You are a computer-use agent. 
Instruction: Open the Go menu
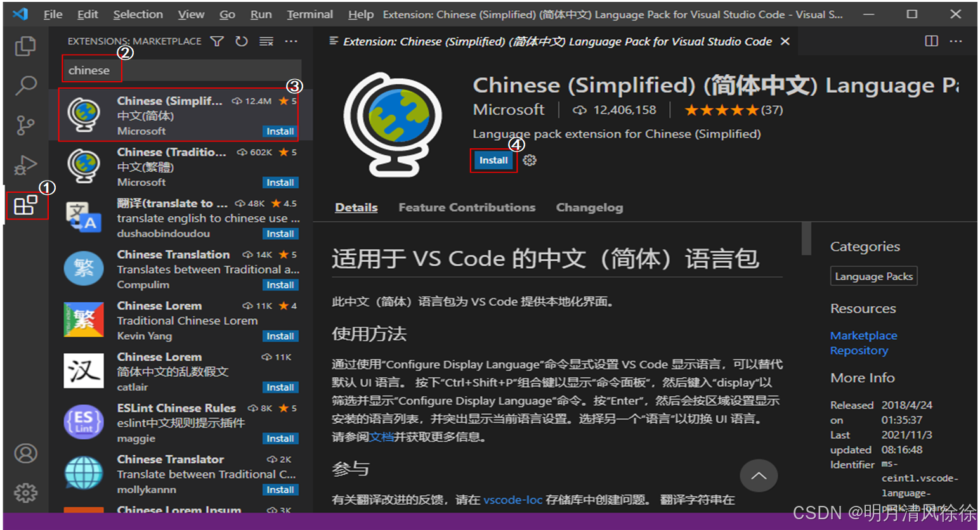tap(227, 14)
